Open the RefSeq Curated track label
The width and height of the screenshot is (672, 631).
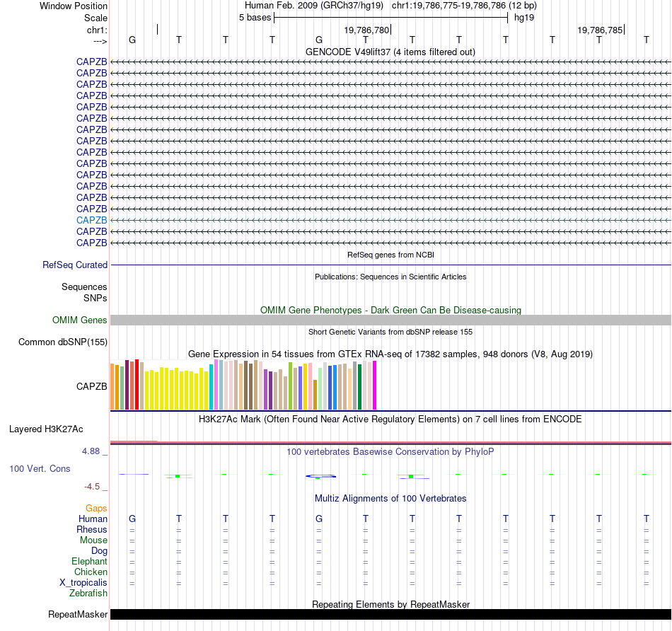[75, 265]
